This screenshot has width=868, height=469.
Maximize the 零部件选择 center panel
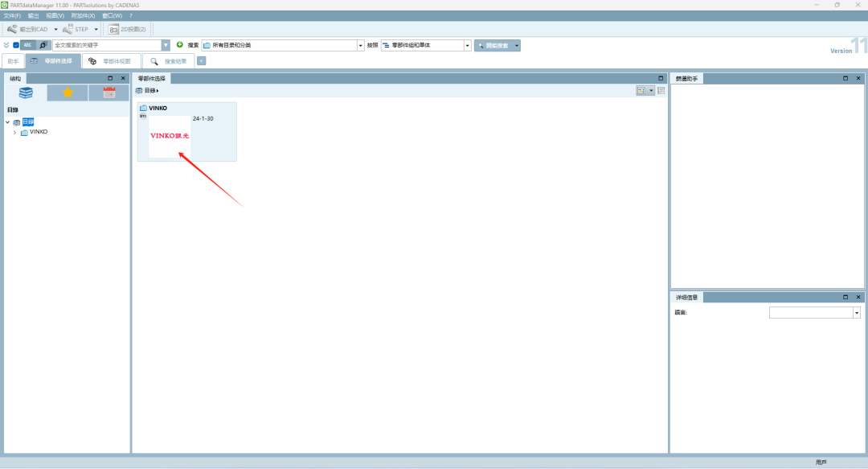tap(661, 78)
